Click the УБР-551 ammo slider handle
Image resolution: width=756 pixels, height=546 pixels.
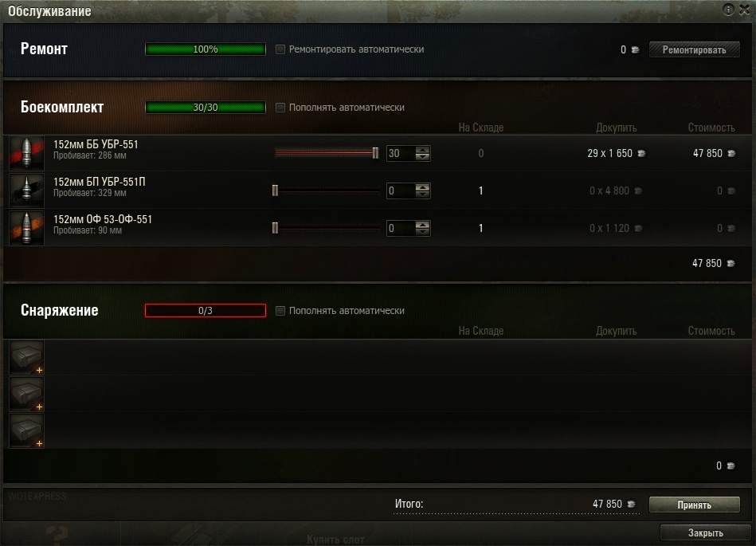(x=375, y=153)
